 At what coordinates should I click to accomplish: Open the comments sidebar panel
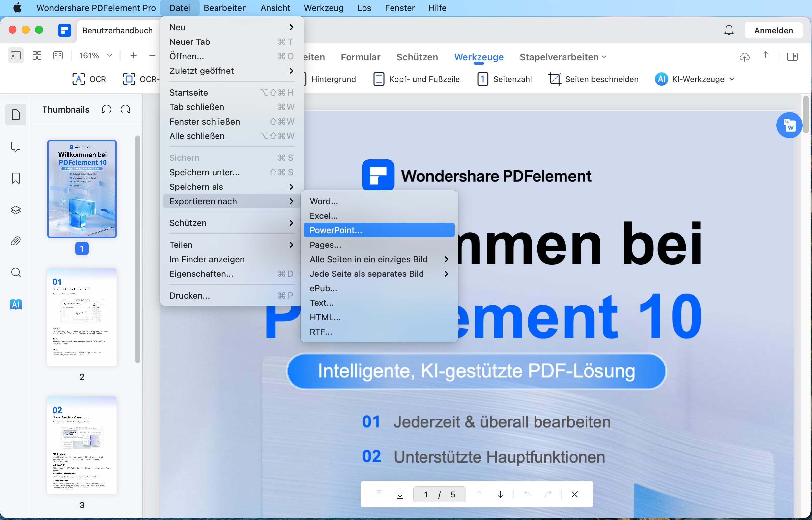point(16,147)
